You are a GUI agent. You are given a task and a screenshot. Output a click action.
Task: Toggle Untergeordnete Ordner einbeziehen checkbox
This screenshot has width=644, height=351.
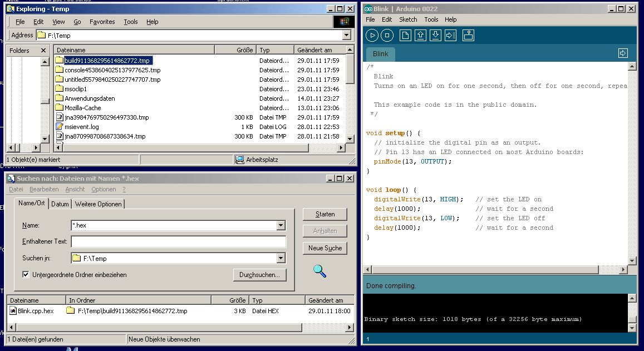tap(26, 275)
